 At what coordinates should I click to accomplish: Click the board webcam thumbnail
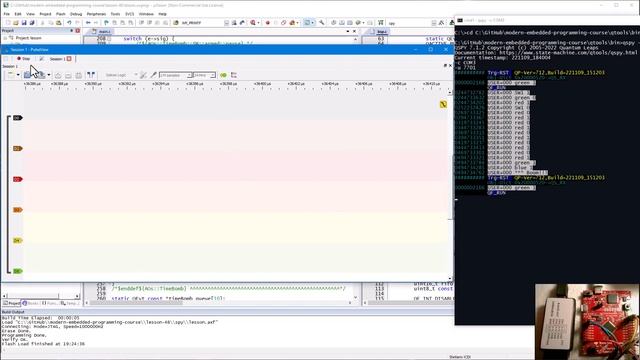tap(587, 322)
